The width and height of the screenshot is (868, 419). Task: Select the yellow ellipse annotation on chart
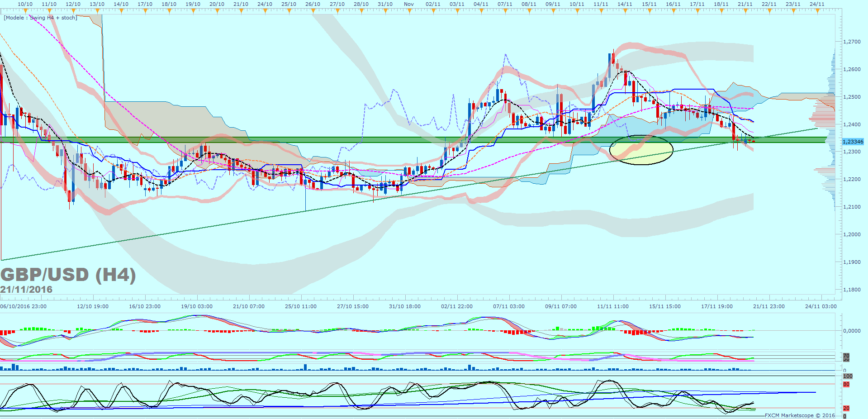click(x=641, y=150)
